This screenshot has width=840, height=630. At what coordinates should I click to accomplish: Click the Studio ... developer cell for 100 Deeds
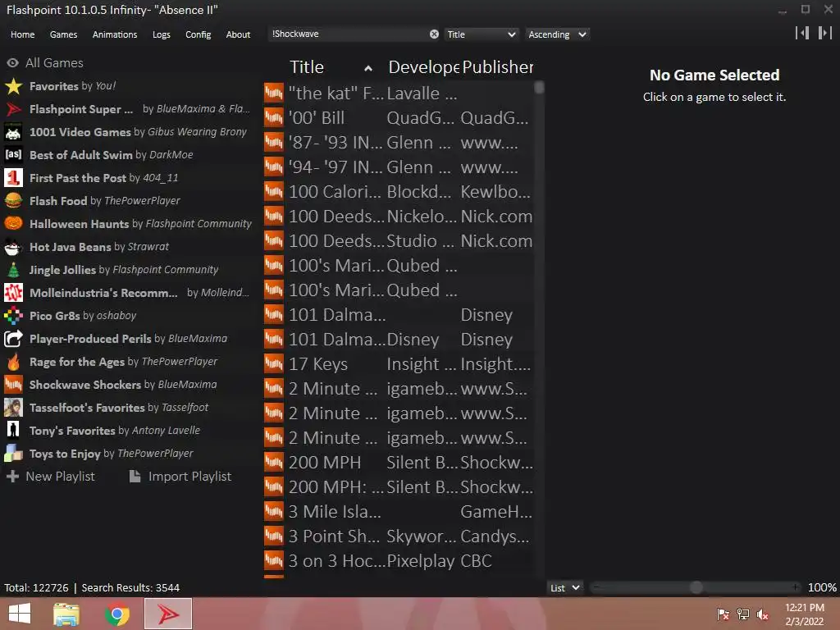tap(421, 241)
